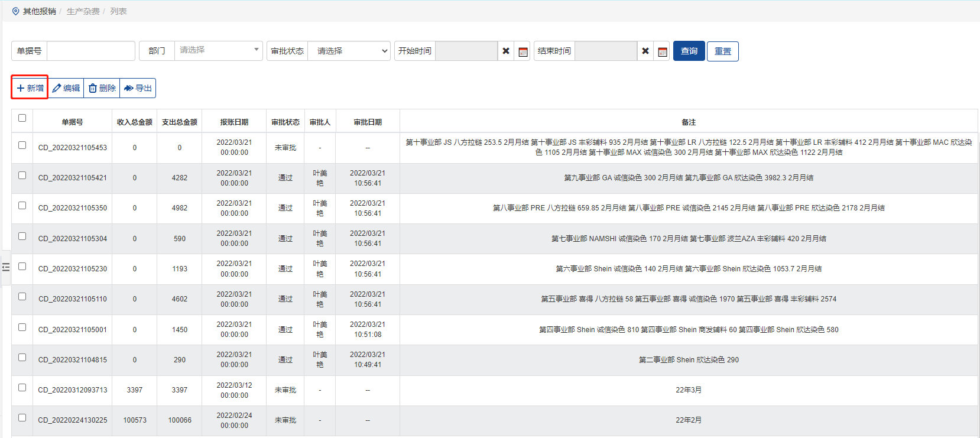Select row checkbox for CD_20220321105453
The image size is (980, 438).
pos(22,145)
